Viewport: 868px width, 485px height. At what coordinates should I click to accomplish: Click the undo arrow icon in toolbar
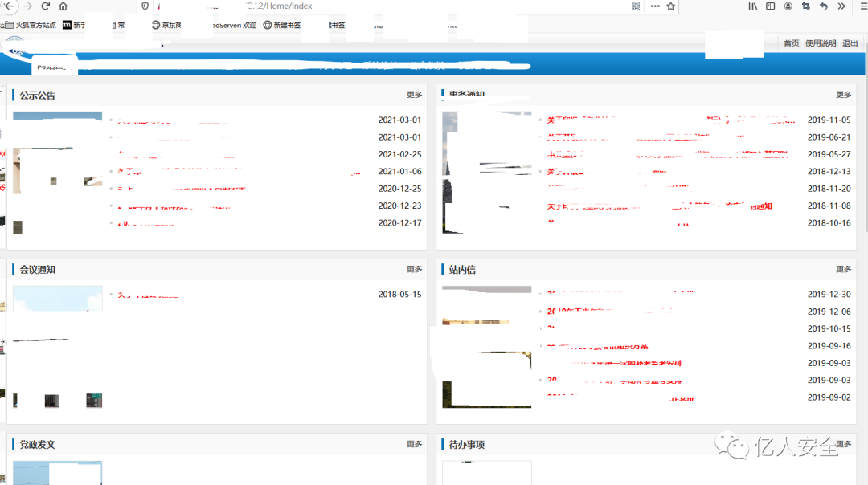[824, 6]
